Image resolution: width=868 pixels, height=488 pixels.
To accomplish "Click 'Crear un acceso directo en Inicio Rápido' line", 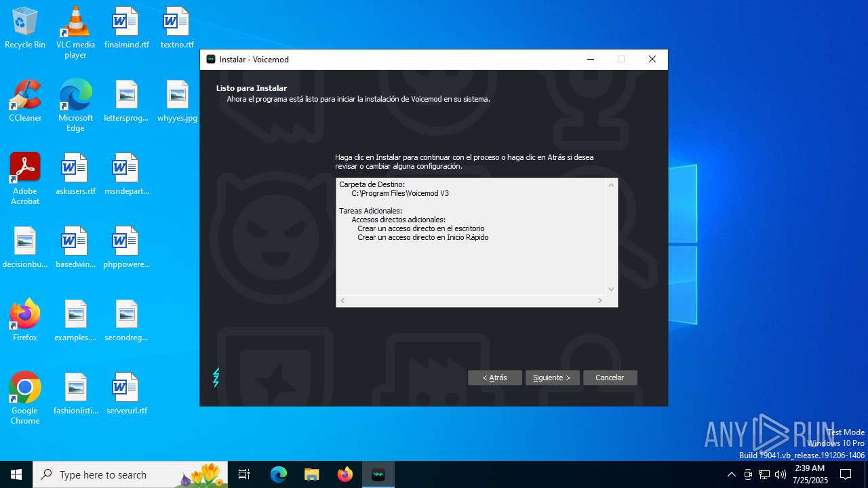I will click(x=423, y=237).
